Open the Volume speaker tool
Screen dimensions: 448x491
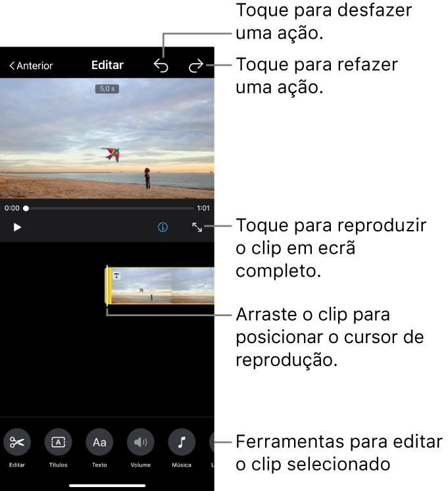[140, 442]
